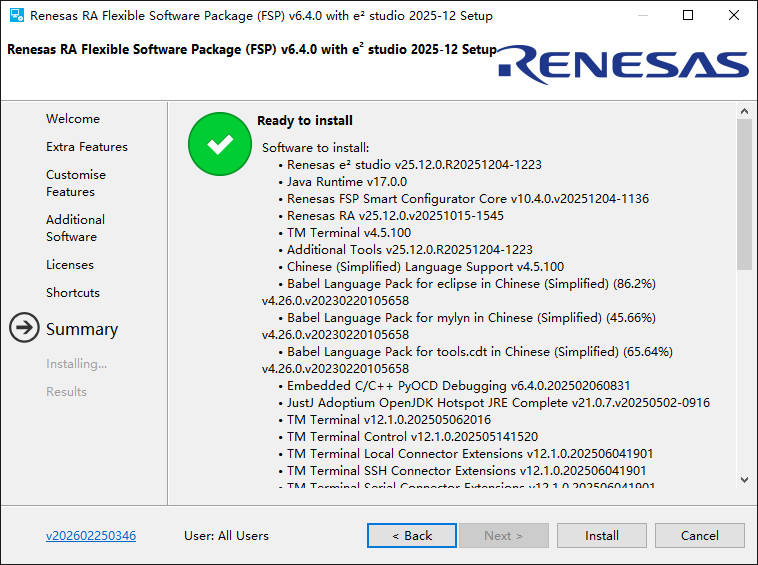Screen dimensions: 758x565
Task: Click the vertical scrollbar thumb
Action: (744, 194)
